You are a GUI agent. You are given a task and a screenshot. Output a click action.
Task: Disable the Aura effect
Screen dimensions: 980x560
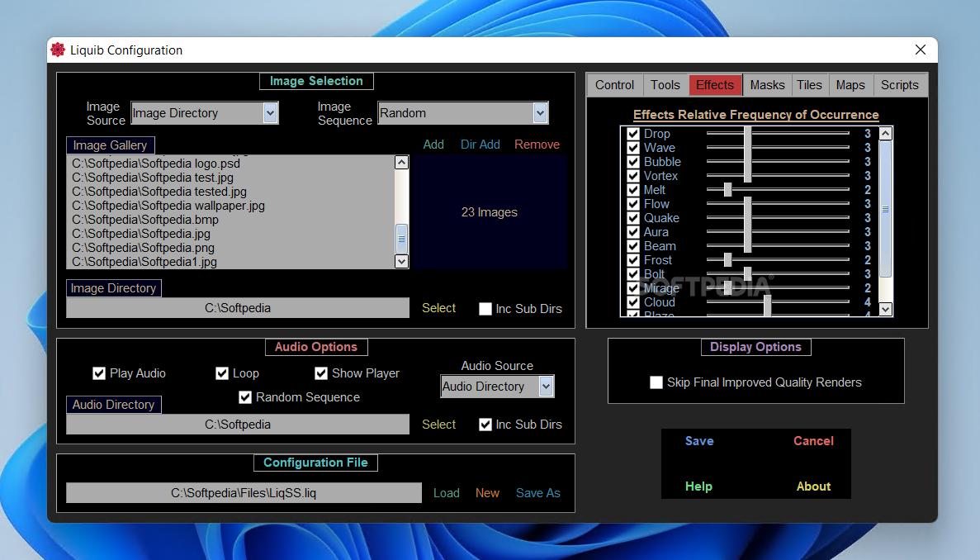tap(633, 232)
